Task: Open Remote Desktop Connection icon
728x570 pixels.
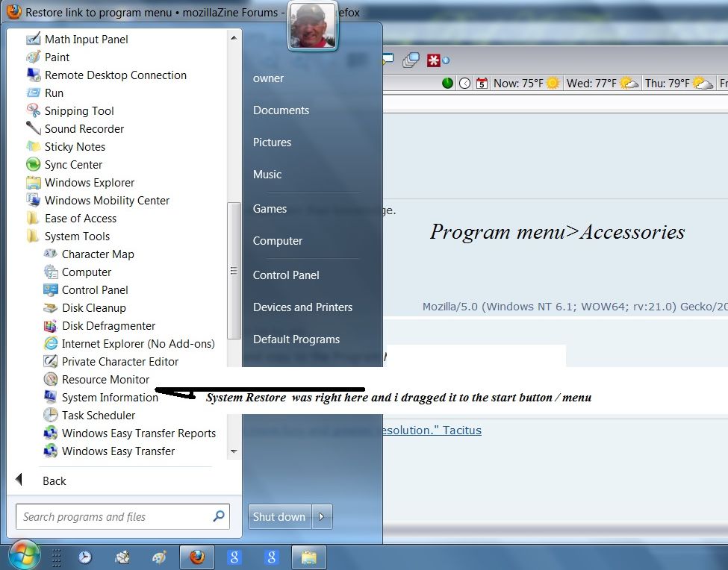Action: coord(34,75)
